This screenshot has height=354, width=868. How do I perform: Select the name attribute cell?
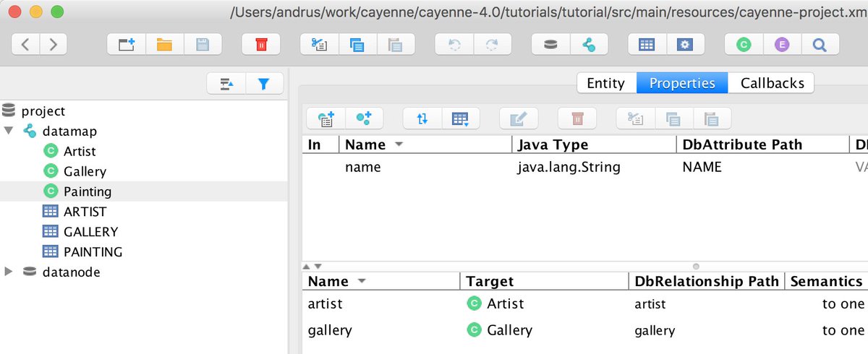425,167
